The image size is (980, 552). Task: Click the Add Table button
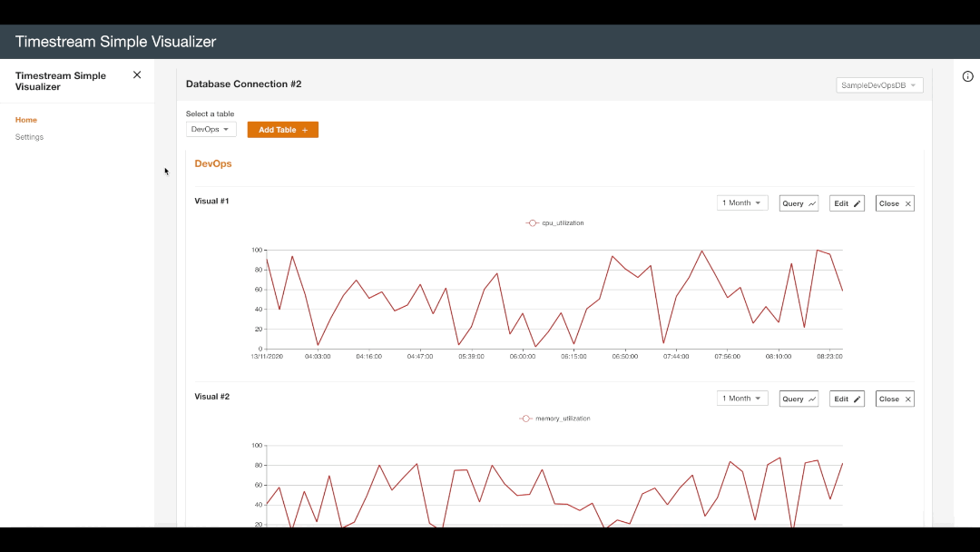[282, 130]
